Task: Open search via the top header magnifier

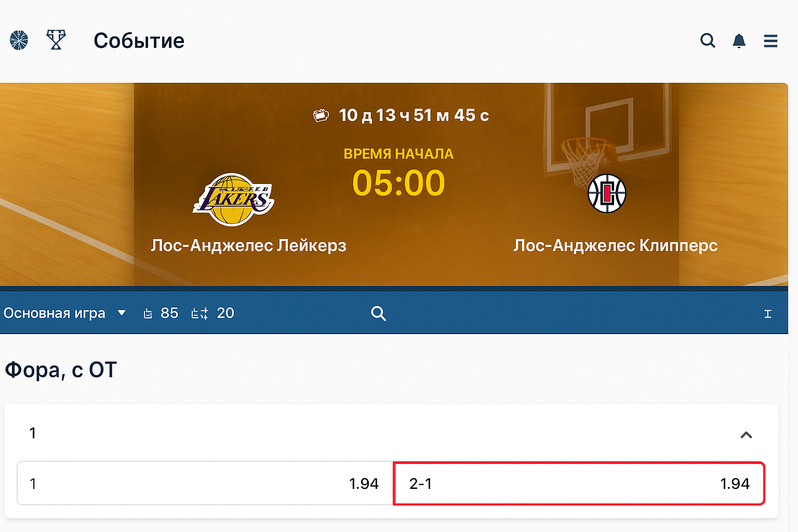Action: [x=708, y=41]
